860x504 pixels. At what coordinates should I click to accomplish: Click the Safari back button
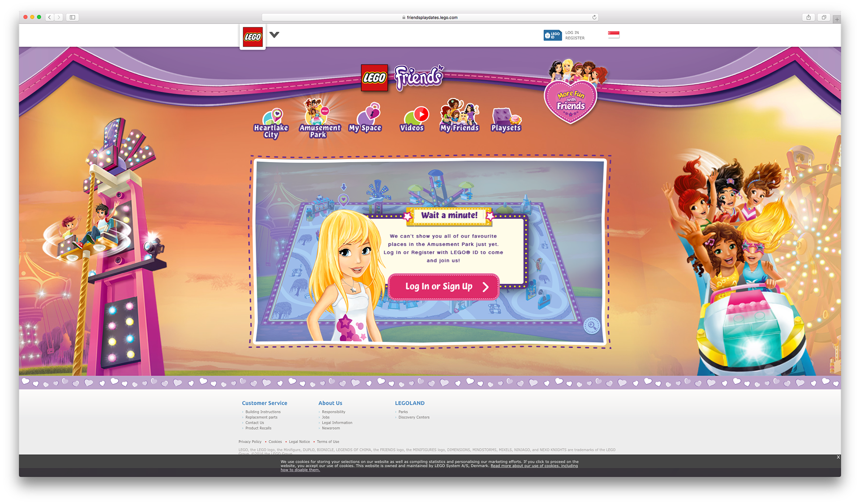click(x=50, y=17)
